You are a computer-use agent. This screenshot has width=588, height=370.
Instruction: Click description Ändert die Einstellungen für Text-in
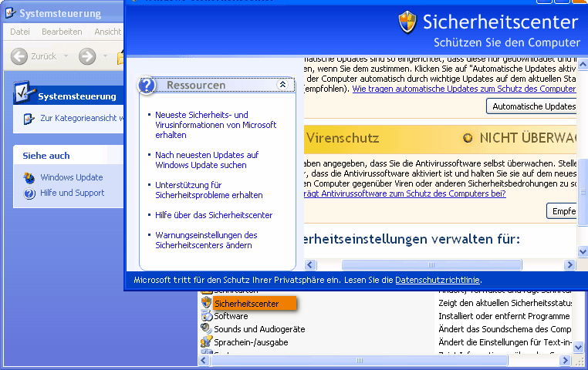[x=505, y=342]
